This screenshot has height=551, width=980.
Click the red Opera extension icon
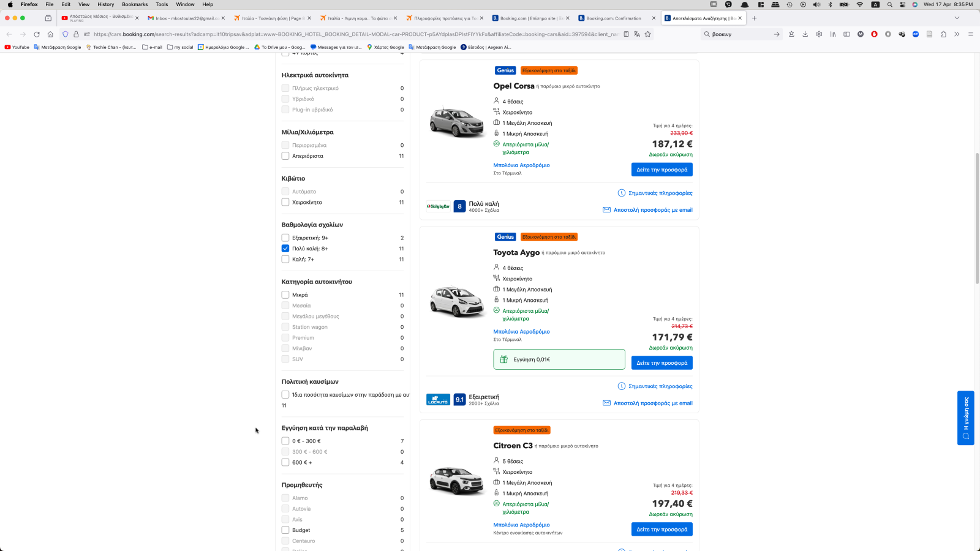(874, 34)
